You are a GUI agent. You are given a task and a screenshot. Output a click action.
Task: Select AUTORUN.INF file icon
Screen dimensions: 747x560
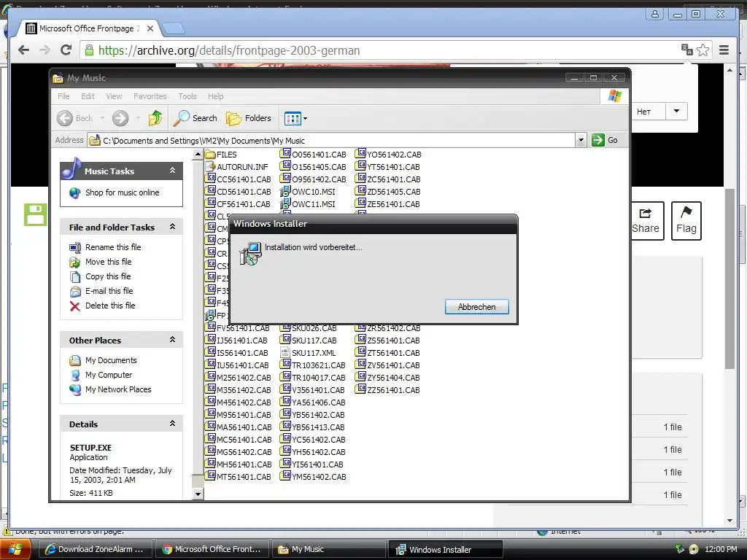[x=210, y=167]
